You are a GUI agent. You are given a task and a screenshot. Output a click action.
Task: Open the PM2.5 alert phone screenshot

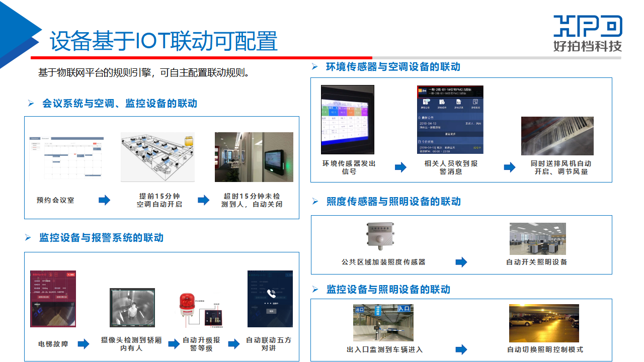pyautogui.click(x=450, y=120)
